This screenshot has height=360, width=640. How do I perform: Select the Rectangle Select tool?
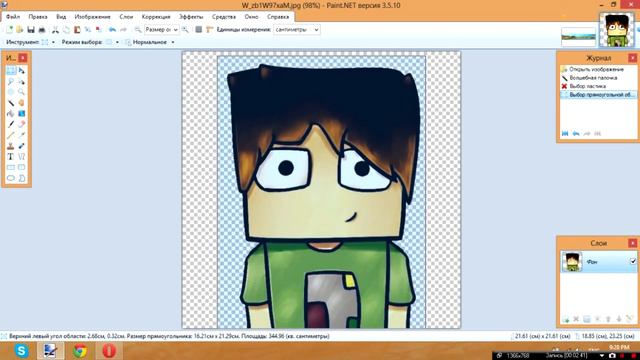click(11, 71)
